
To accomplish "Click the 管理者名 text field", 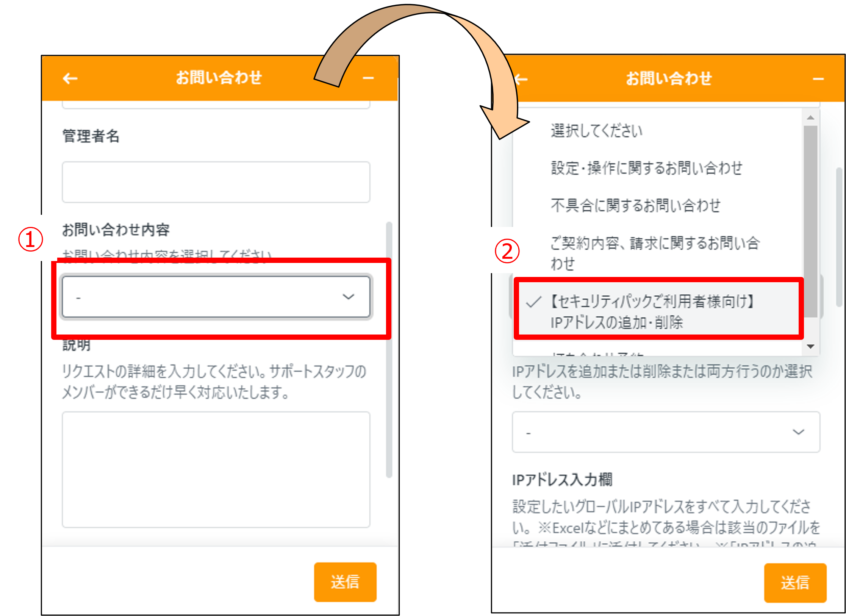I will tap(216, 182).
